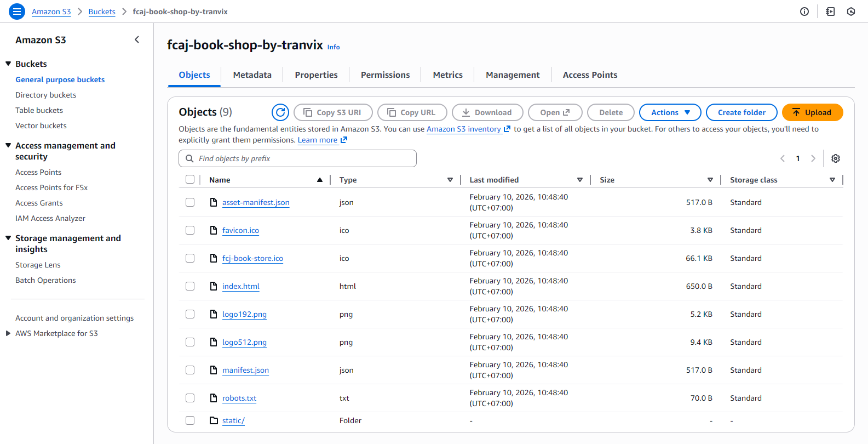Open the Last modified column sort dropdown
The width and height of the screenshot is (868, 444).
(580, 180)
